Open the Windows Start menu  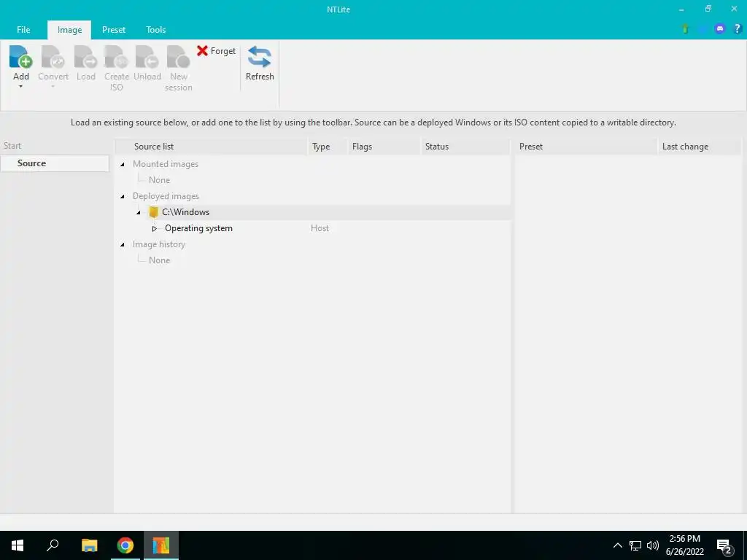point(18,545)
